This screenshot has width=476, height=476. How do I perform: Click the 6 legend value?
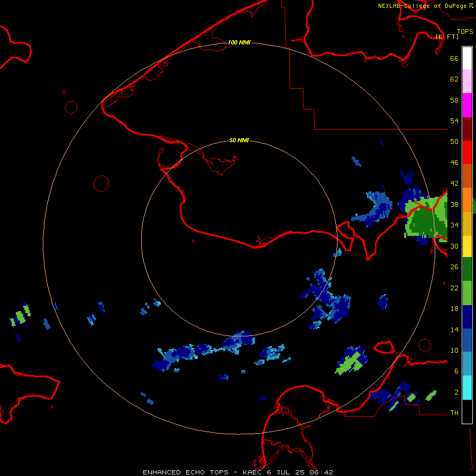456,371
